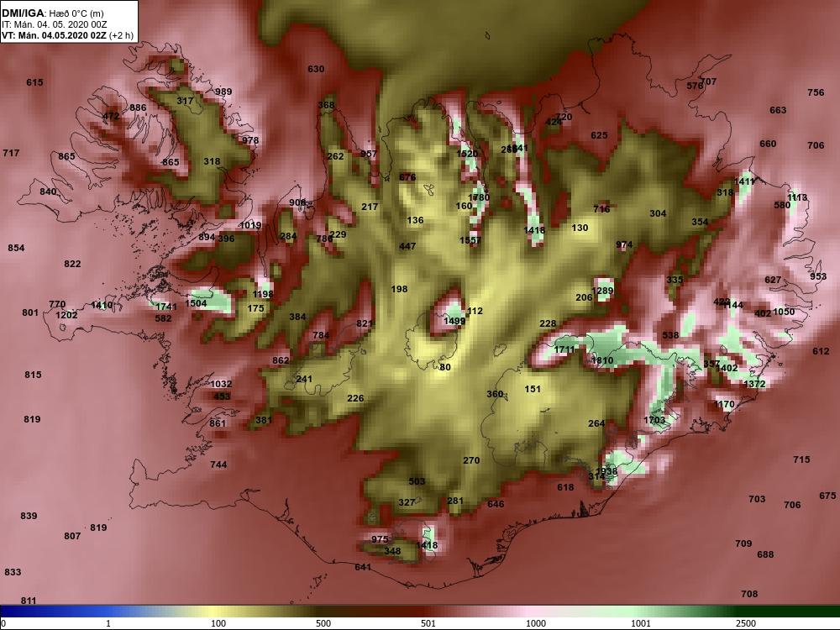Click the legend label '1001'
Viewport: 840px width, 630px height.
(641, 623)
